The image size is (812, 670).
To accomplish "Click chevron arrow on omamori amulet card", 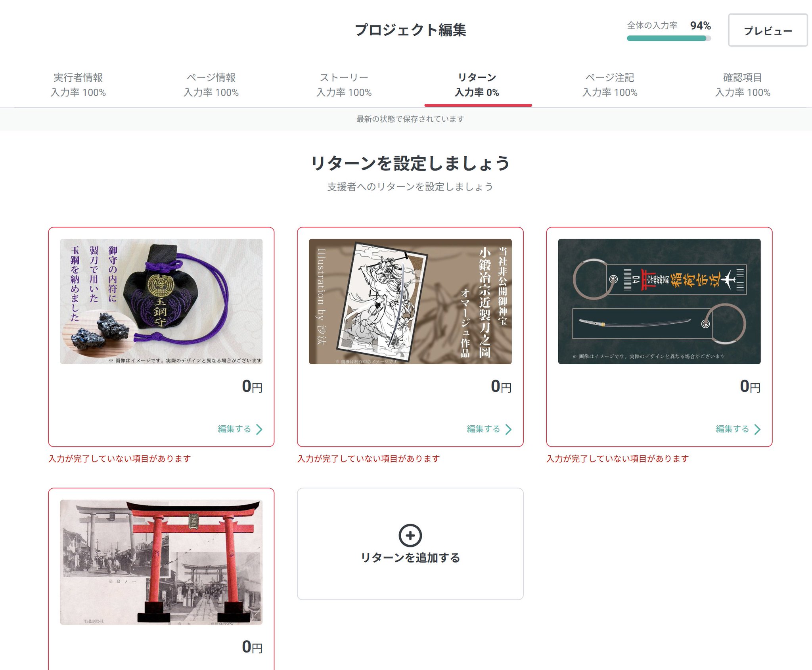I will [259, 429].
